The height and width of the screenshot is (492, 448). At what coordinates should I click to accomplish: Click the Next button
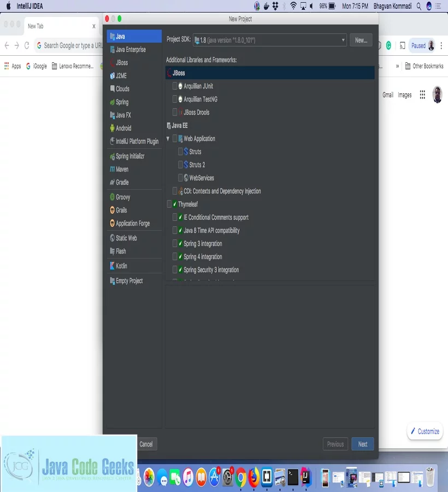click(x=362, y=444)
